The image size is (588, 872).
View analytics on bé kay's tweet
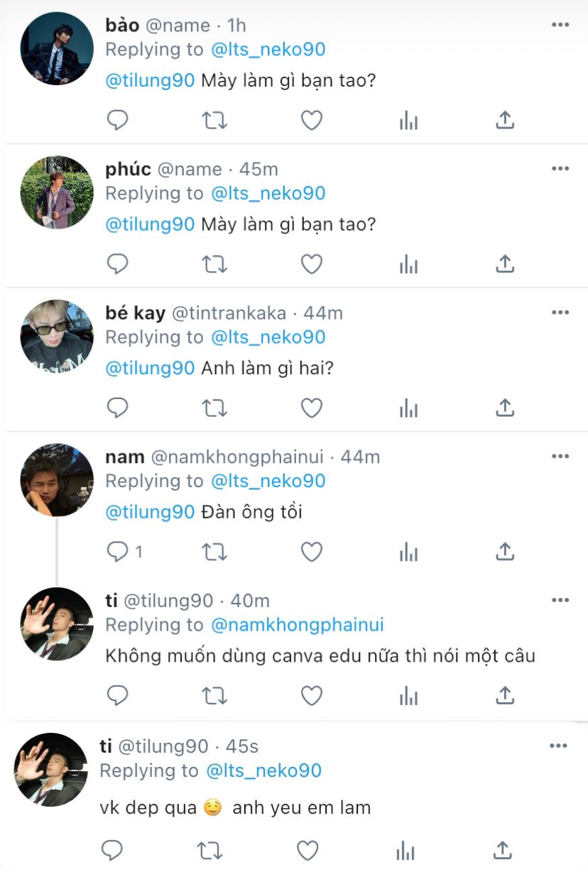pyautogui.click(x=408, y=408)
